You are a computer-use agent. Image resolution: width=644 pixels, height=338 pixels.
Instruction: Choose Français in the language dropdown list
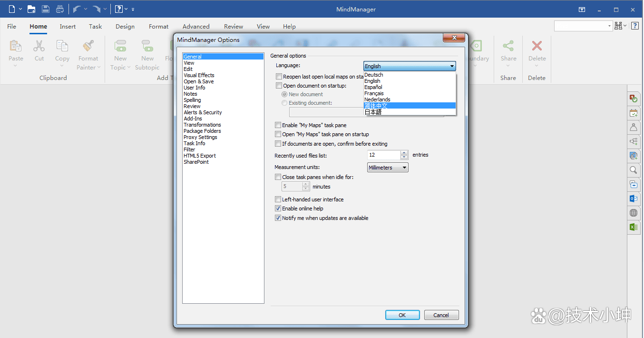[x=374, y=93]
